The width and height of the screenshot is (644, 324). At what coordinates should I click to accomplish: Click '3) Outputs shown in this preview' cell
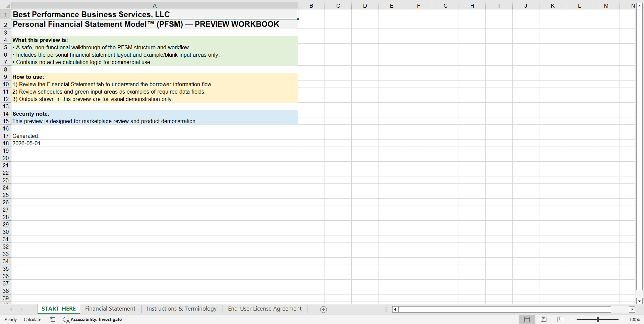[155, 99]
